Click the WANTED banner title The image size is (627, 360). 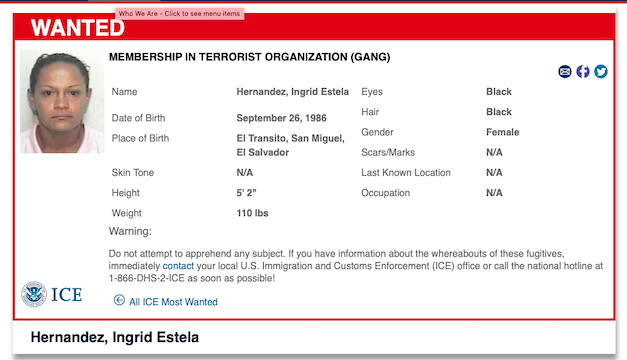tap(78, 28)
